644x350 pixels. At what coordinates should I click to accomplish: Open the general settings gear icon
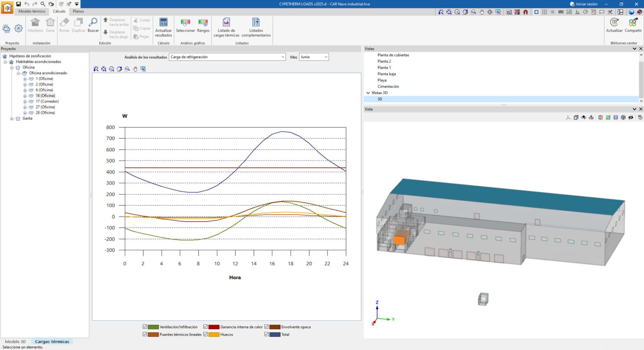18,29
